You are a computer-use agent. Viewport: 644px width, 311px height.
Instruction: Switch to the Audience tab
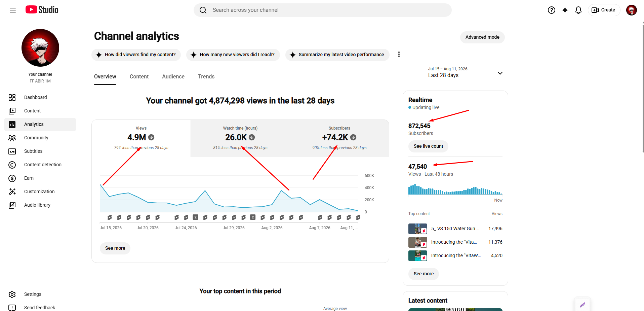pos(173,77)
